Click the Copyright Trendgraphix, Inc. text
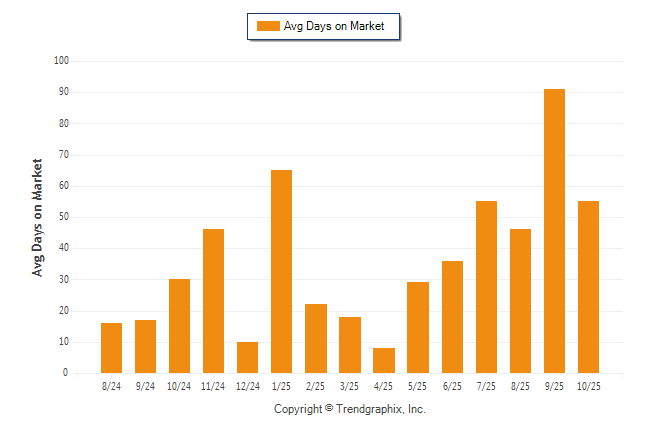 click(x=350, y=409)
